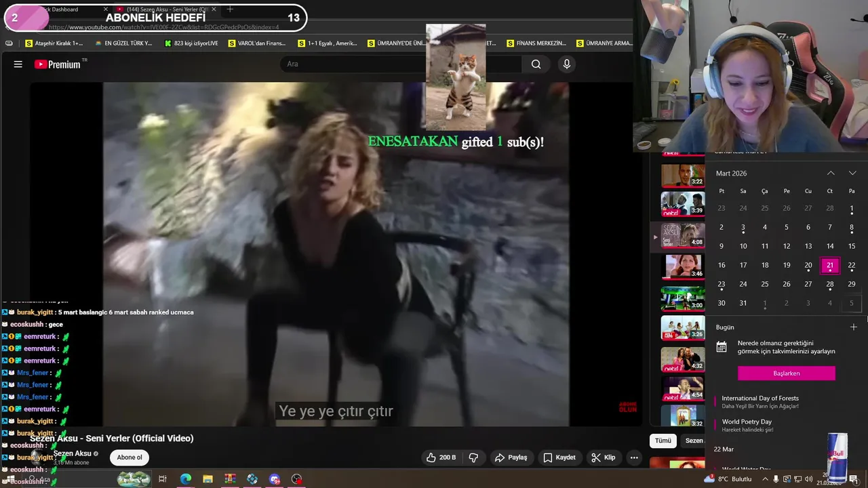The image size is (868, 488).
Task: Open World Poetry Day event
Action: click(x=747, y=426)
